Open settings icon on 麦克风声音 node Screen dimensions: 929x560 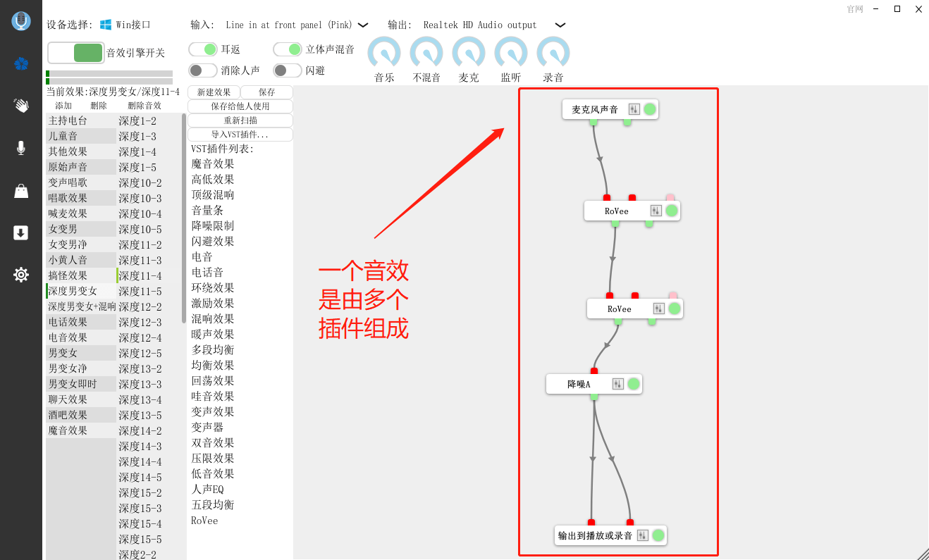point(634,109)
